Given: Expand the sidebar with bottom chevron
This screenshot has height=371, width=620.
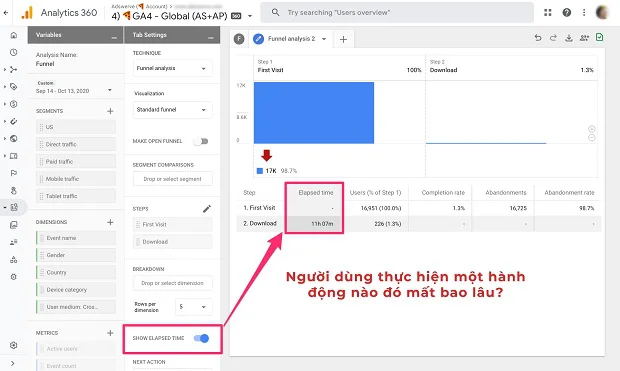Looking at the screenshot, I should [13, 363].
